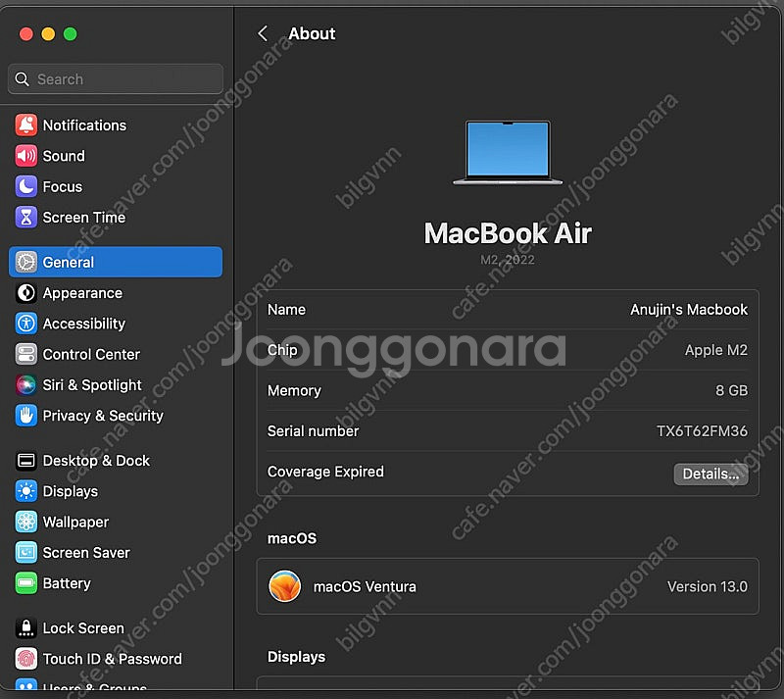Click the Desktop & Dock icon
The image size is (784, 699).
pos(26,461)
